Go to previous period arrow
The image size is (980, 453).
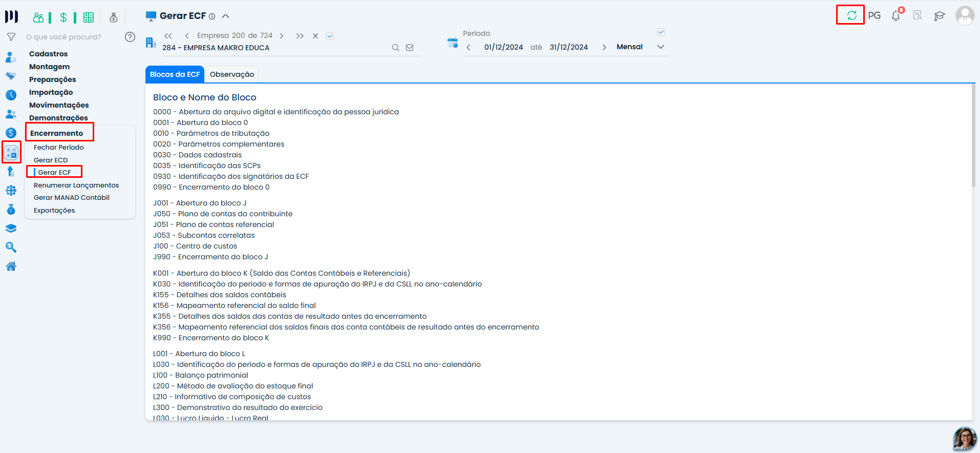[468, 47]
